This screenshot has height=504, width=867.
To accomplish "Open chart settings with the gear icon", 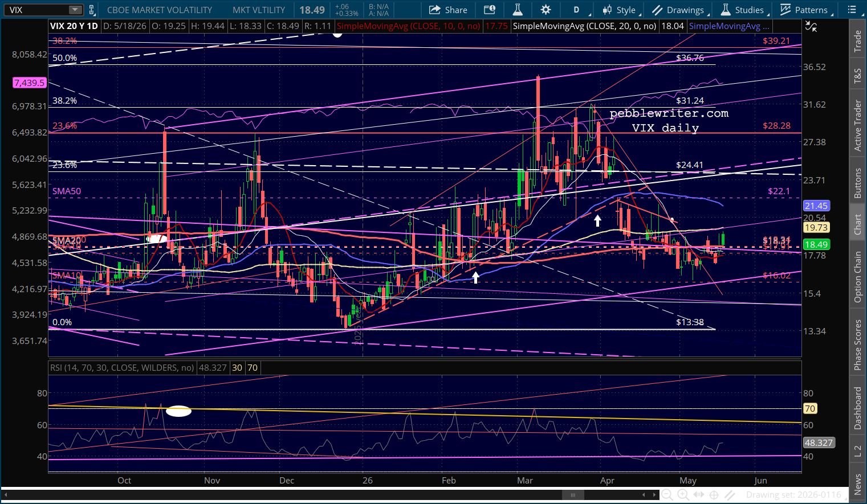I will [x=546, y=10].
